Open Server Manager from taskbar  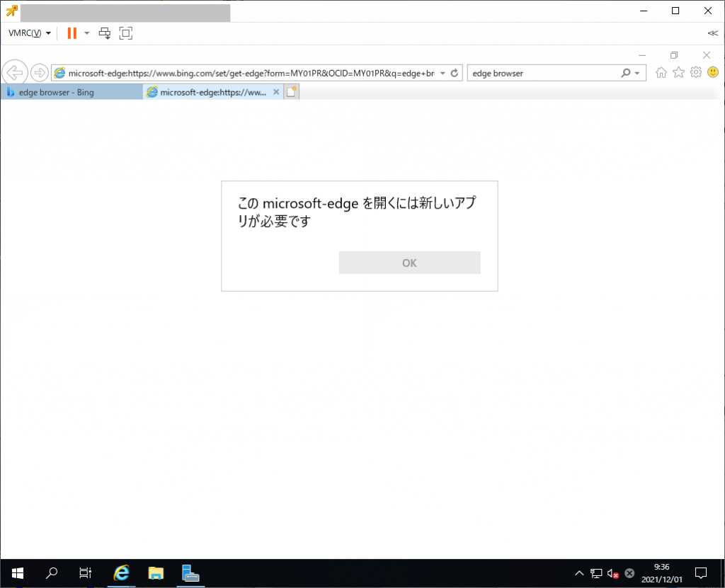click(x=190, y=573)
